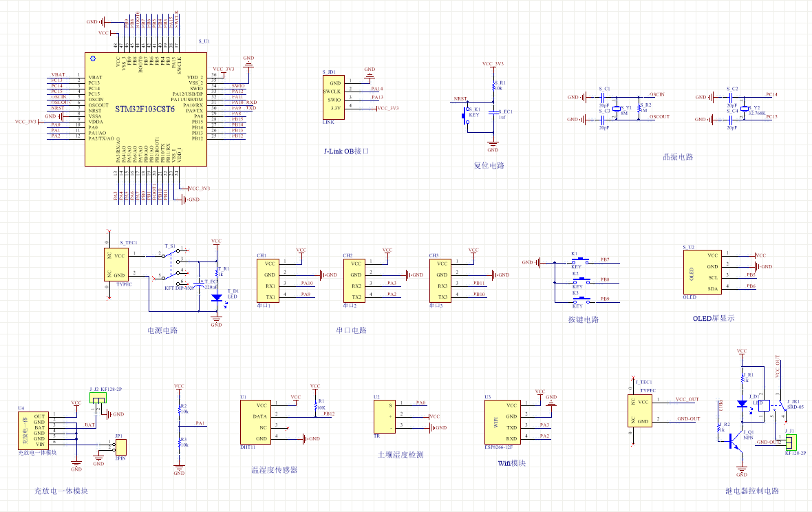This screenshot has height=512, width=812.
Task: Click the ESP8266-12F WIFI module block
Action: pyautogui.click(x=502, y=422)
